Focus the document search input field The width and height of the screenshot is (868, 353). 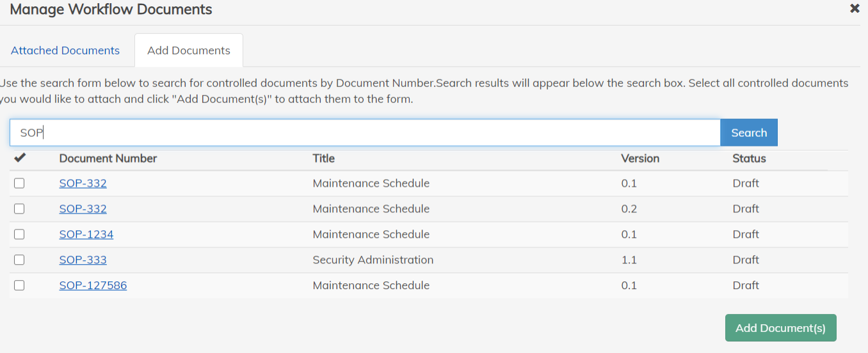click(365, 133)
